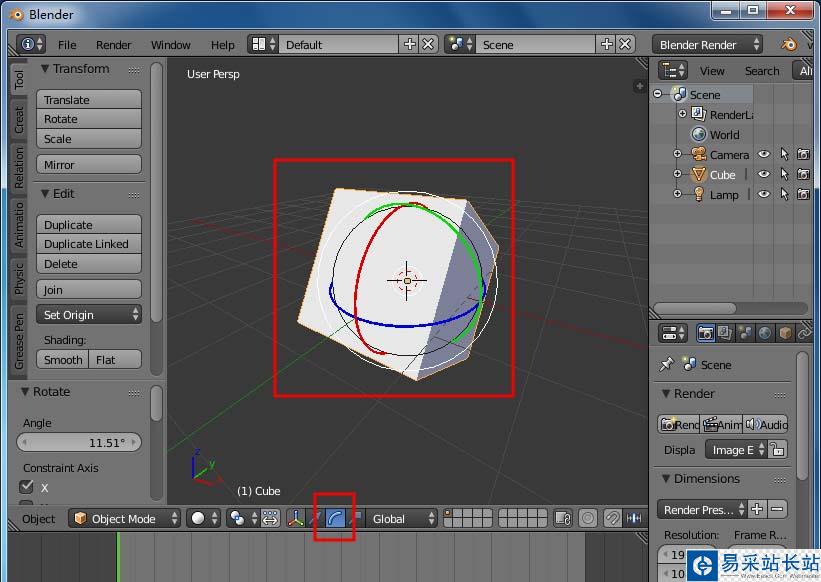This screenshot has height=582, width=821.
Task: Click the pin icon beside Scene
Action: pyautogui.click(x=667, y=364)
